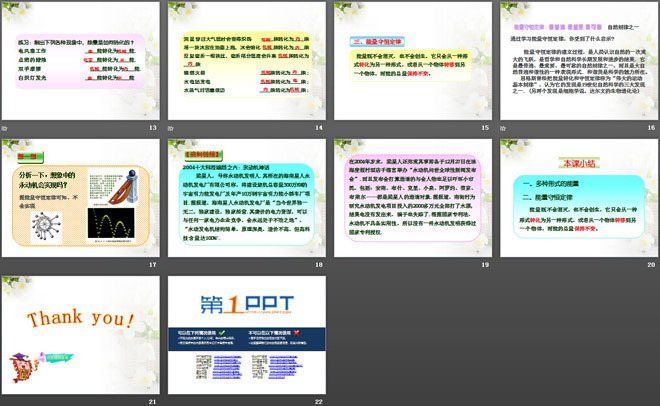660x406 pixels.
Task: Click the animation star icon under slide 16
Action: click(x=502, y=128)
